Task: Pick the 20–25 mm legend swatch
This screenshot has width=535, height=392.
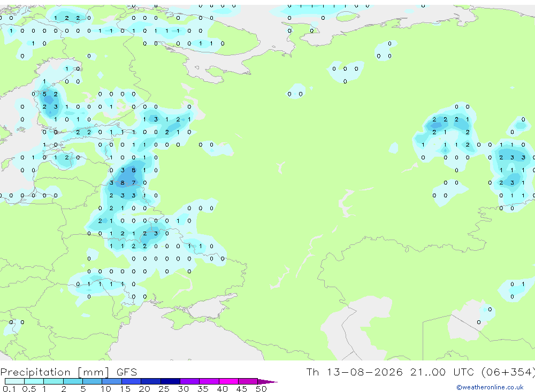Action: pos(151,381)
